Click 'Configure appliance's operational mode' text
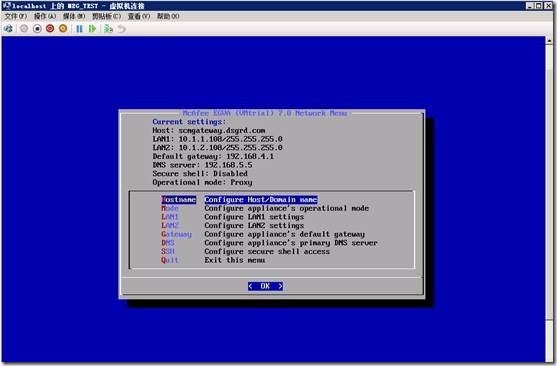 (x=287, y=208)
